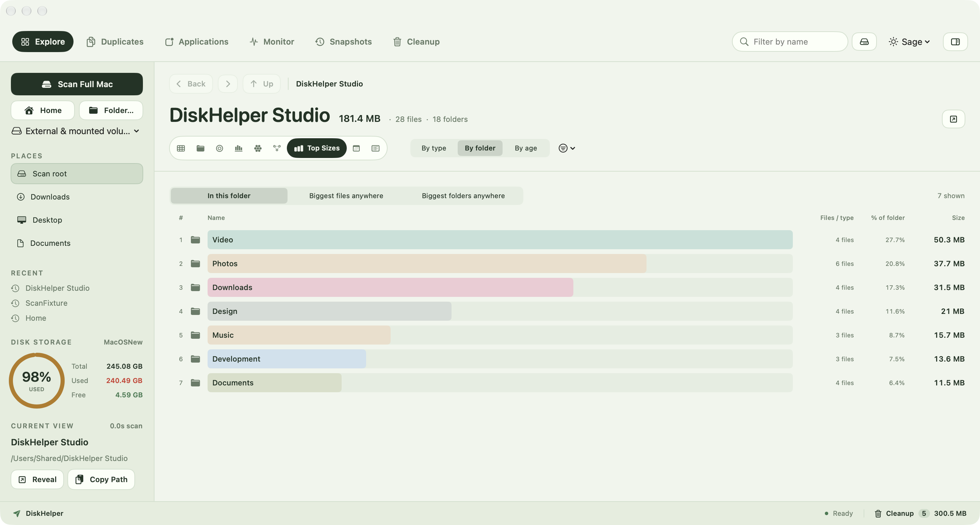Switch to the Snapshots tab
This screenshot has height=525, width=980.
pyautogui.click(x=343, y=42)
